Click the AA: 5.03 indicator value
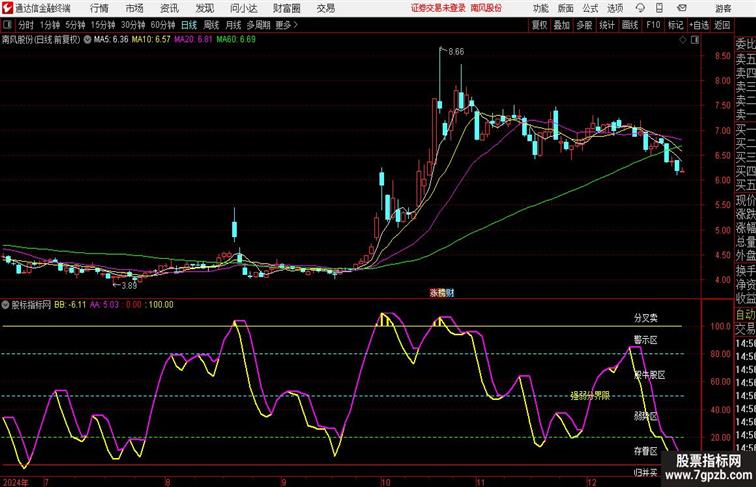 click(104, 305)
